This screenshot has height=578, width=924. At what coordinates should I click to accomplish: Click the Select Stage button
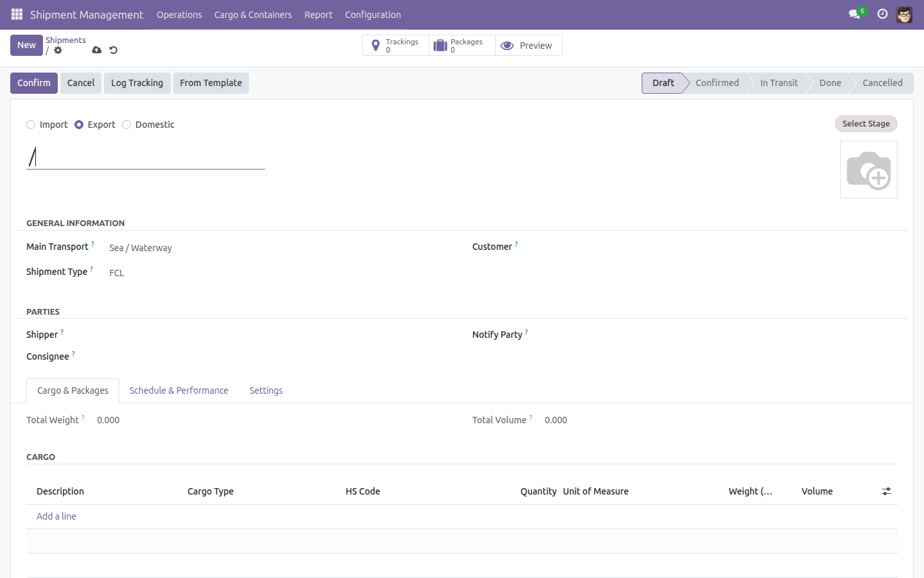(866, 123)
